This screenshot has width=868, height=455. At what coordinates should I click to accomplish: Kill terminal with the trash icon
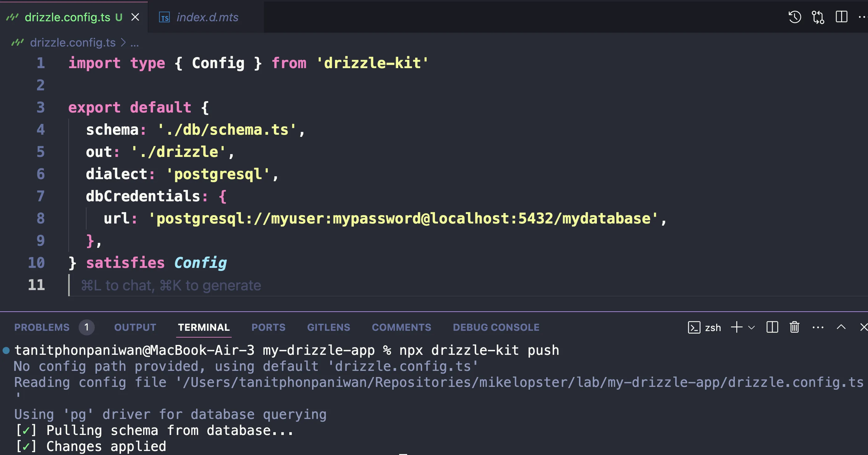pos(794,327)
